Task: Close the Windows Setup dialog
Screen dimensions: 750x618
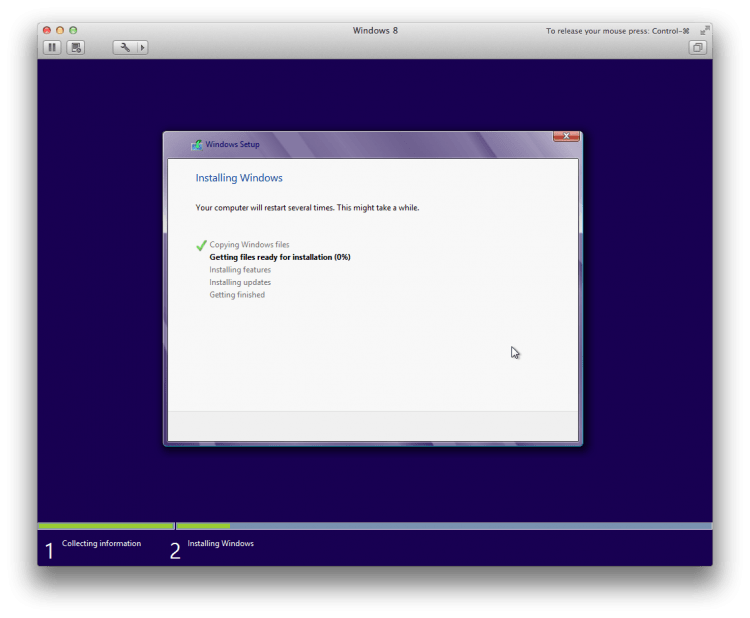Action: tap(566, 136)
